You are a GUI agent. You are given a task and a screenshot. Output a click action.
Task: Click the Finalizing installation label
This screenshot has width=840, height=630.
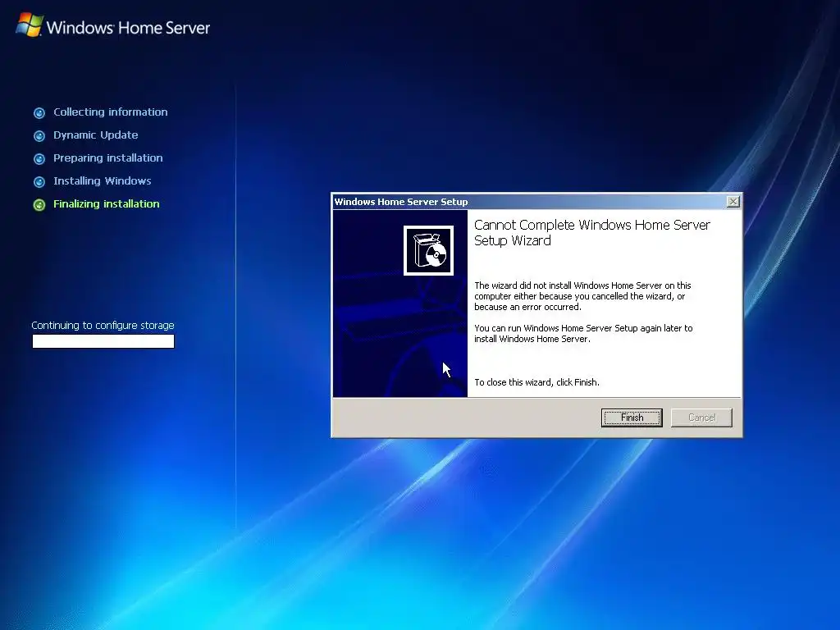106,204
